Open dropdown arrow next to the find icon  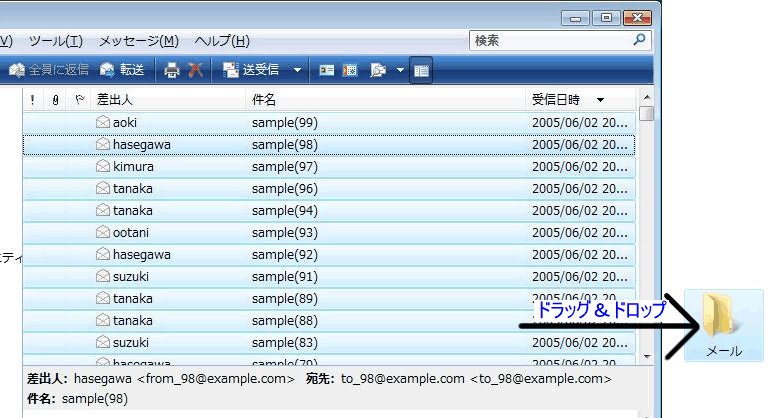click(400, 70)
